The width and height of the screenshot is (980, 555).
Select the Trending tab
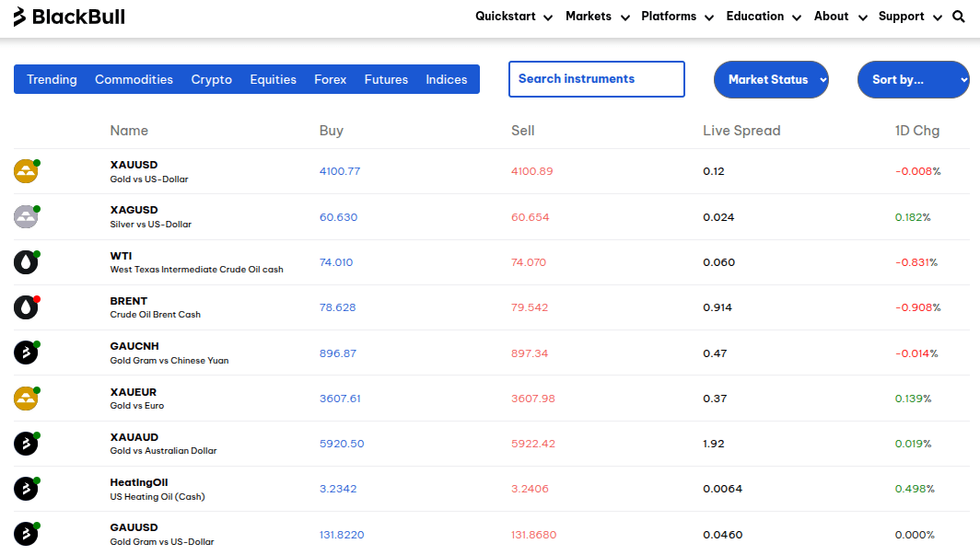click(x=52, y=79)
